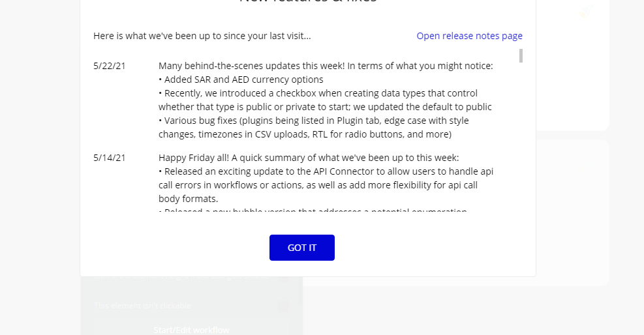The image size is (644, 335).
Task: Click the cut-off 'Released a new bubble version' line
Action: (313, 211)
